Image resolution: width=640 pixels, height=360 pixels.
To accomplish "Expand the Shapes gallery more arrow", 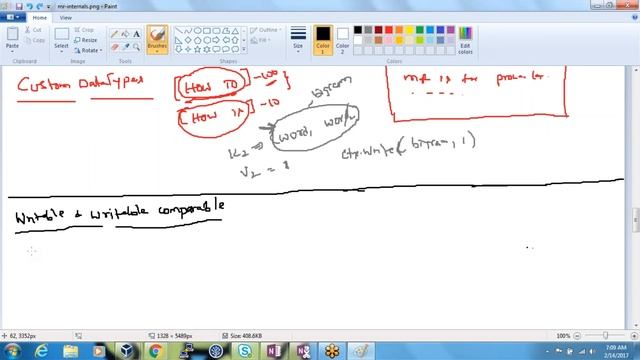I will coord(244,49).
